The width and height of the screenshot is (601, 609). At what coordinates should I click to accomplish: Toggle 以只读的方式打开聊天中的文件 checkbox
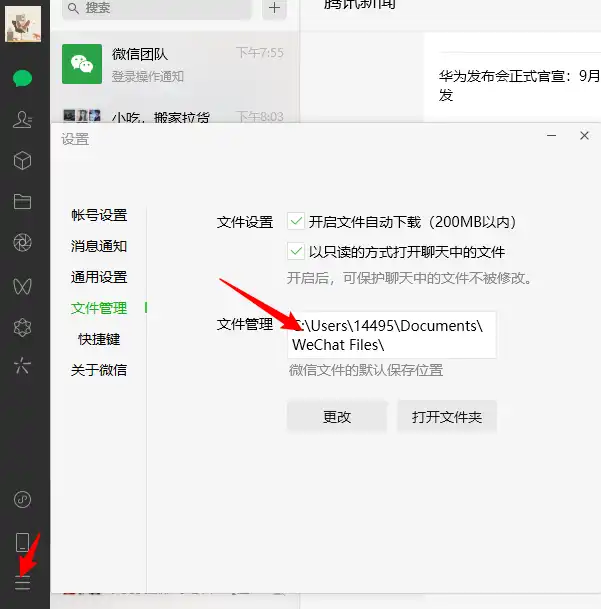(296, 251)
